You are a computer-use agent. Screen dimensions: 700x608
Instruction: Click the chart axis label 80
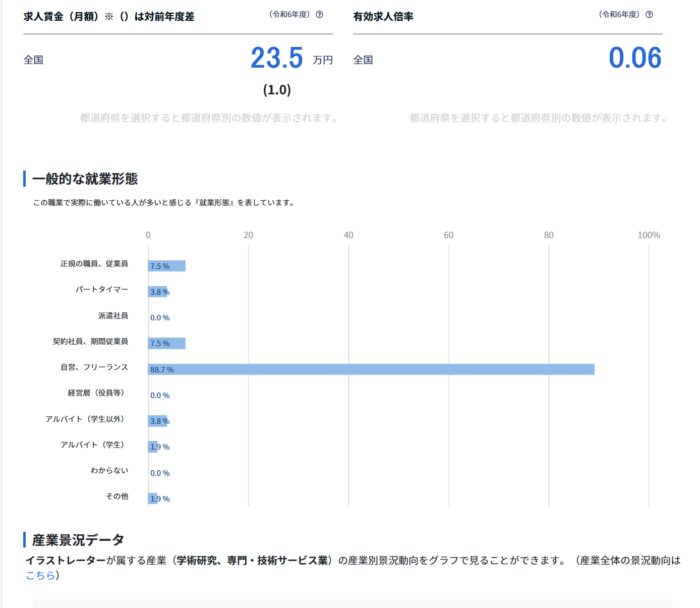point(549,235)
